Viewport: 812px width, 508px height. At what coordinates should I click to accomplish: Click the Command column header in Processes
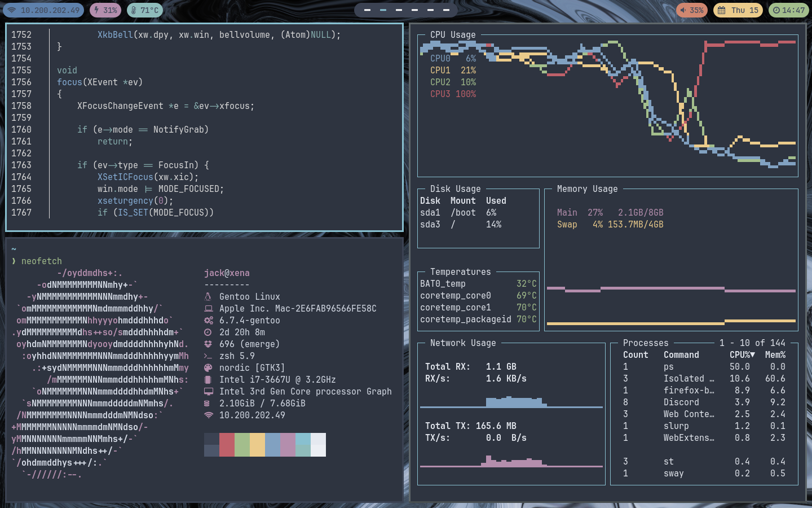coord(681,354)
